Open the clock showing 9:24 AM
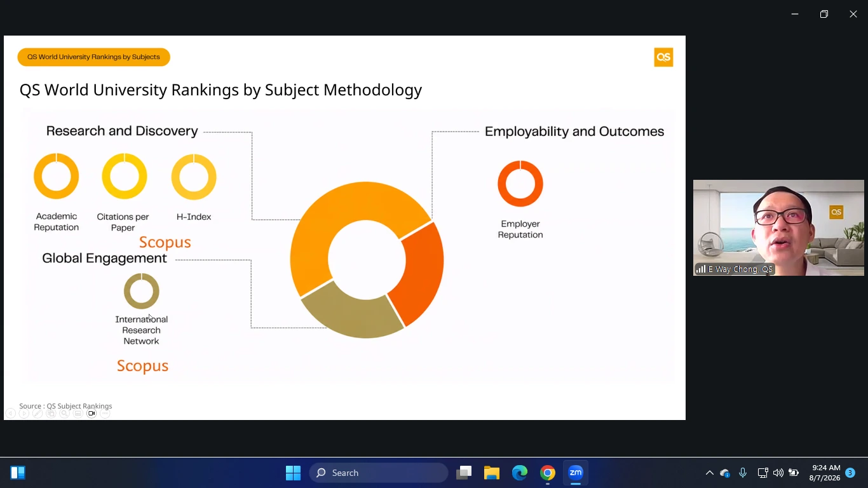The image size is (868, 488). pos(825,473)
